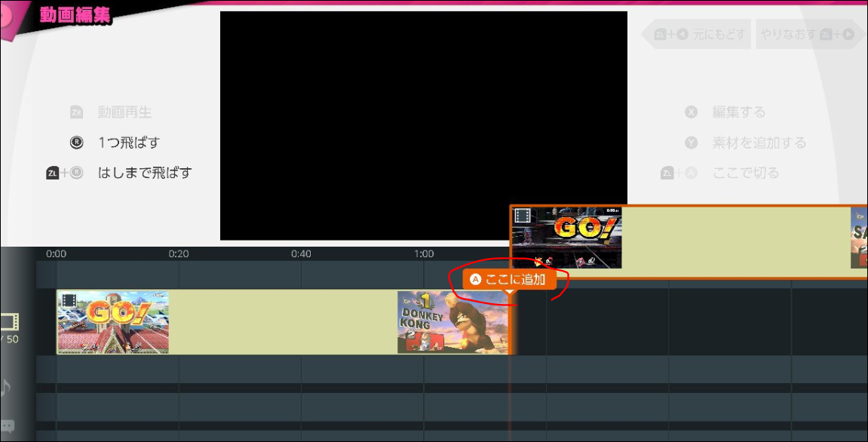
Task: Click the ZL icon beside はしまで飛ばす
Action: 53,173
